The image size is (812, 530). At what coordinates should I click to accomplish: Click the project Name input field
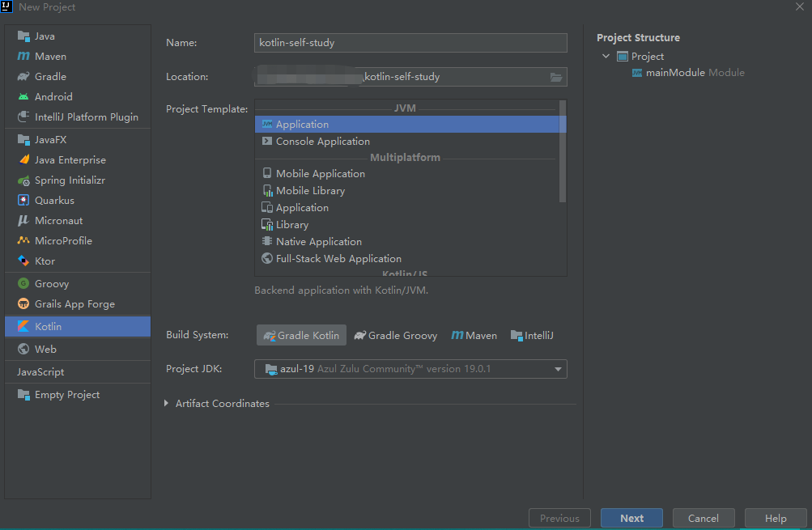point(410,43)
